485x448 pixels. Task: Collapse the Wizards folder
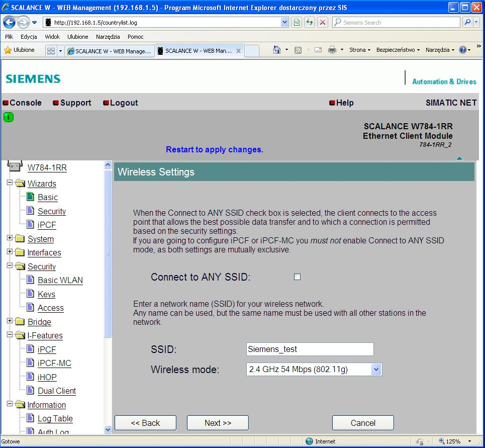10,183
